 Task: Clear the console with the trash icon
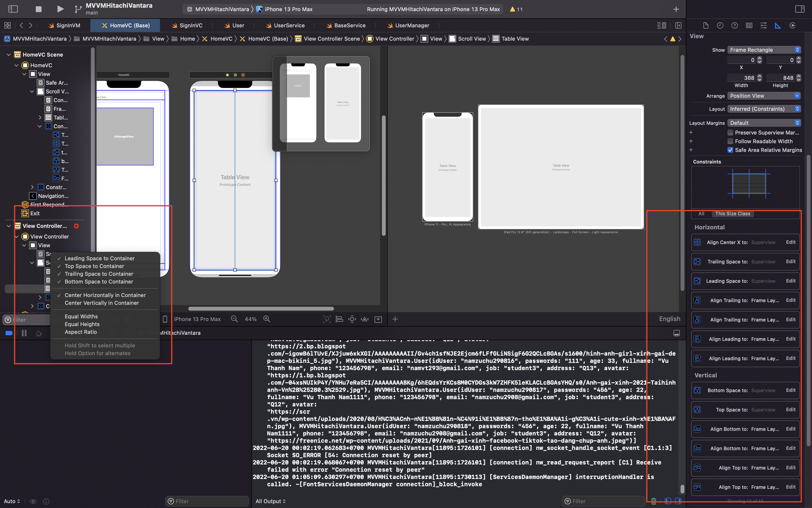click(x=654, y=501)
